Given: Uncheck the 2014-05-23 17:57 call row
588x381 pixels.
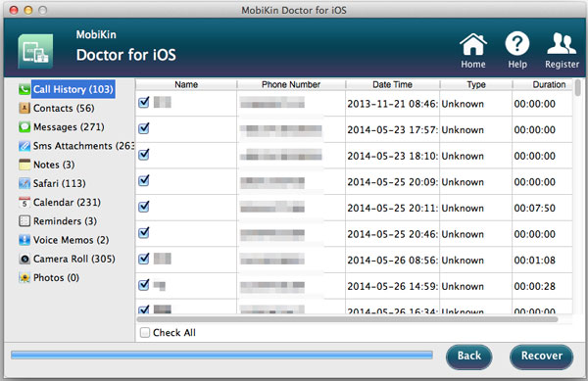Looking at the screenshot, I should 144,128.
